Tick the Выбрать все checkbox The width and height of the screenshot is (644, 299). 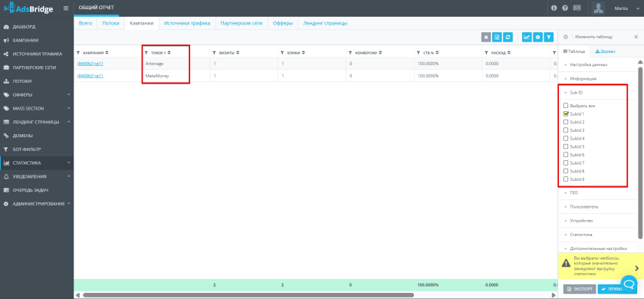[x=566, y=106]
